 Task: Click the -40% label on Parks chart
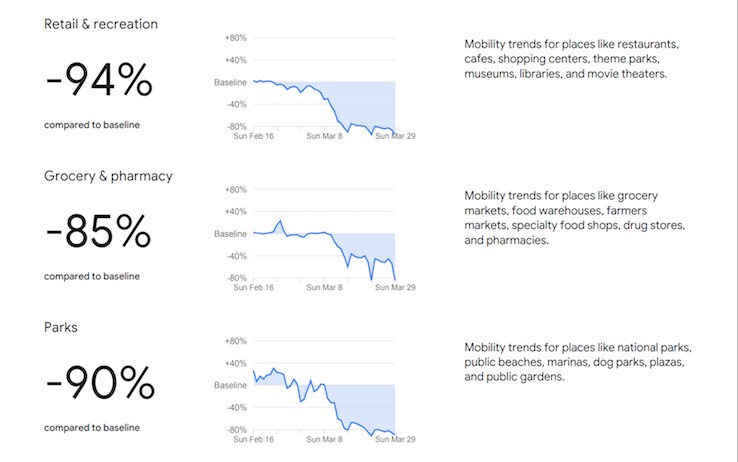click(237, 408)
